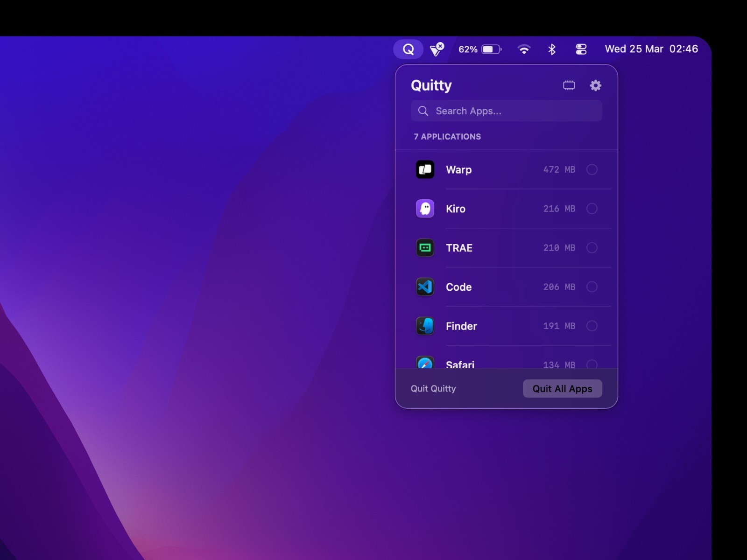The image size is (747, 560).
Task: Click the Quit Quitty link
Action: coord(433,389)
